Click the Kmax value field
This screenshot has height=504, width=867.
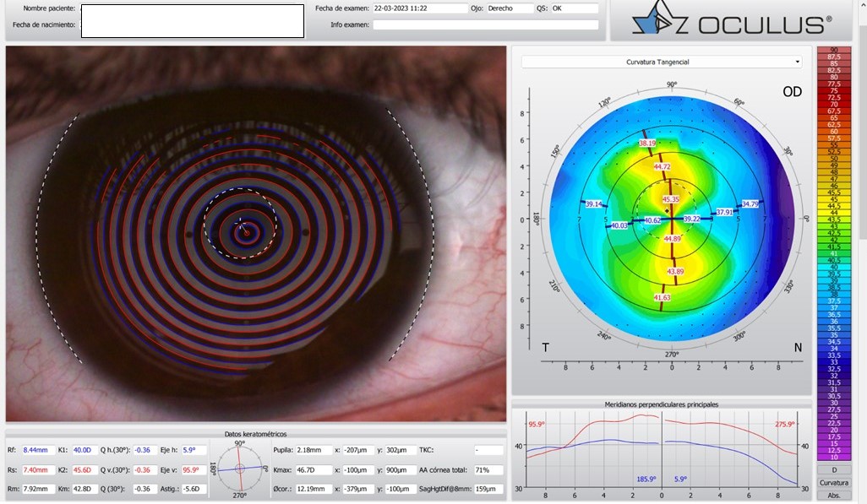click(312, 470)
